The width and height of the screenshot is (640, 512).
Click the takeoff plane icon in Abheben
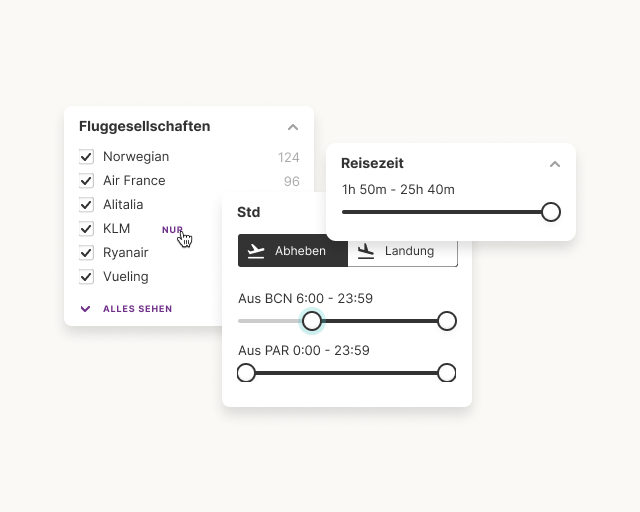click(x=257, y=251)
